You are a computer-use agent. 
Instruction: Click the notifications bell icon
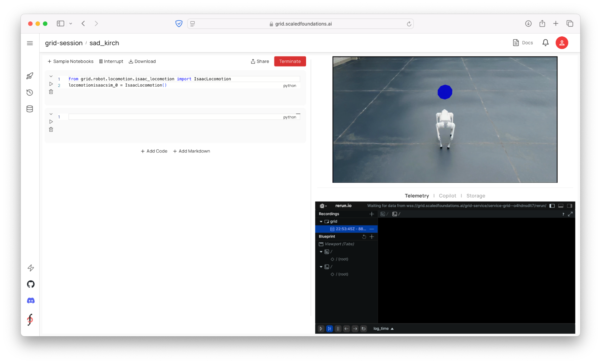coord(545,43)
